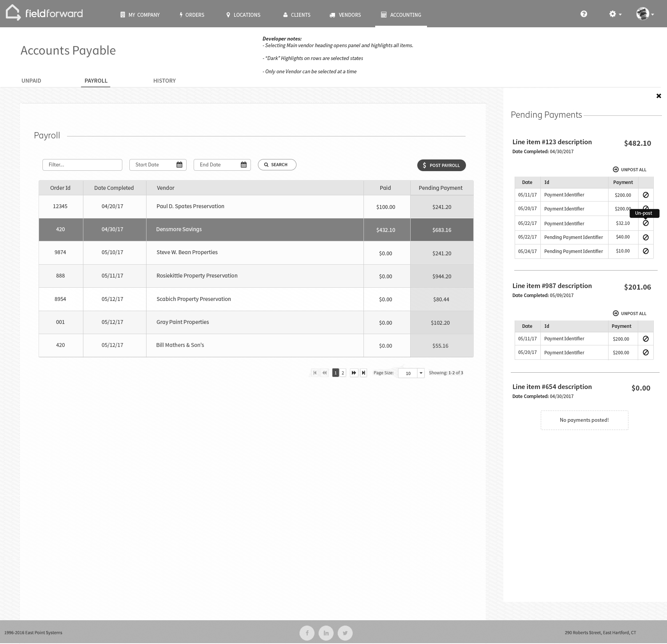
Task: Un-post the $10.00 pending payment
Action: click(x=645, y=251)
